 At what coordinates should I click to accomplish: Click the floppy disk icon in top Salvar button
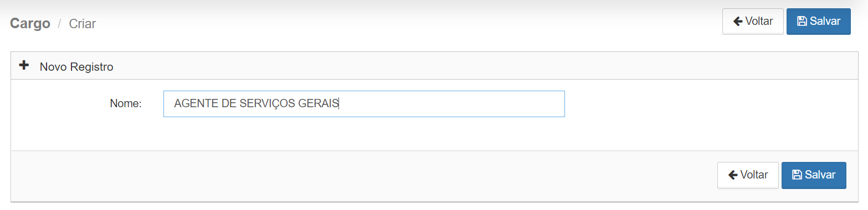(802, 22)
